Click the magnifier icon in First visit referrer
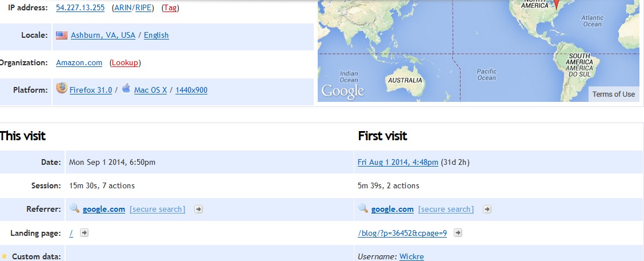This screenshot has width=644, height=261. (363, 209)
